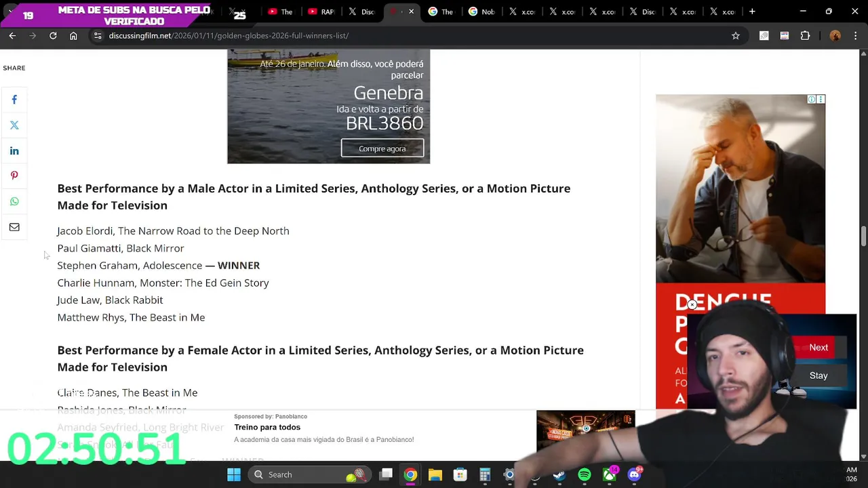Open Task View on the taskbar
This screenshot has width=868, height=488.
(386, 474)
